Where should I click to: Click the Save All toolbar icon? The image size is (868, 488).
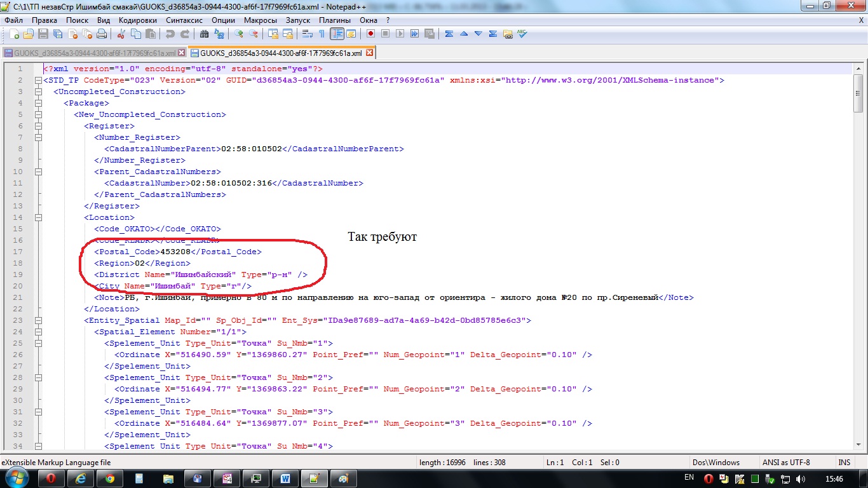click(x=58, y=34)
